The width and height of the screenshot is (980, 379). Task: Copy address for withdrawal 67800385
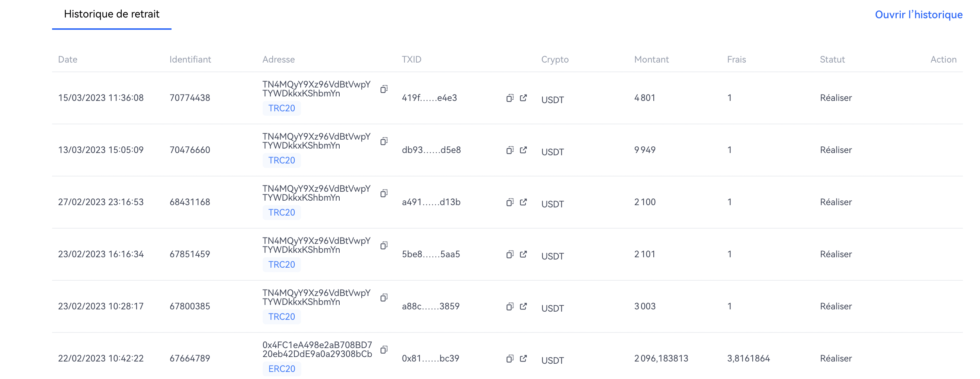(x=384, y=297)
